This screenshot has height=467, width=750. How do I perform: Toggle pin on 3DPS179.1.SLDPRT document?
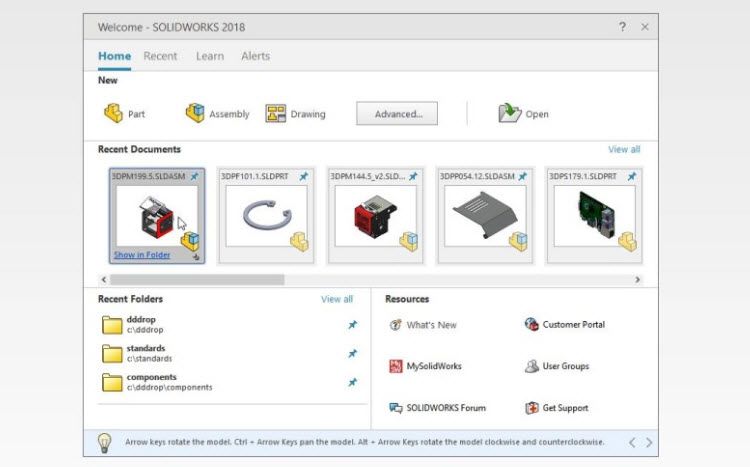point(632,177)
